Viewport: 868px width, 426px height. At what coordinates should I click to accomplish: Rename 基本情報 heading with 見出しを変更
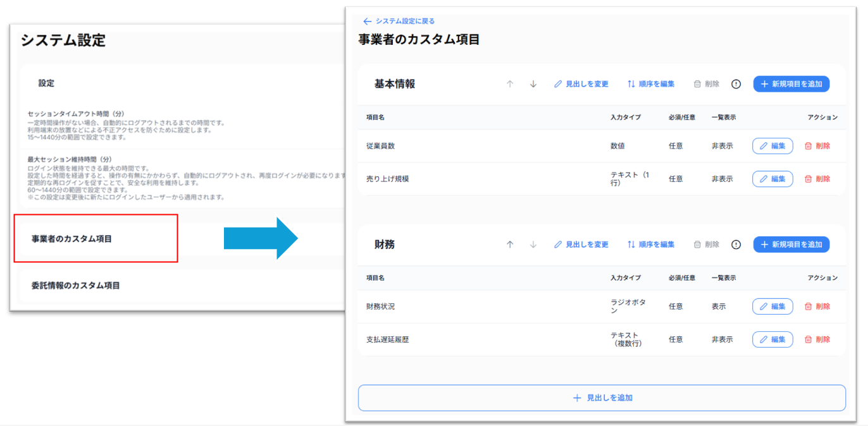tap(581, 84)
